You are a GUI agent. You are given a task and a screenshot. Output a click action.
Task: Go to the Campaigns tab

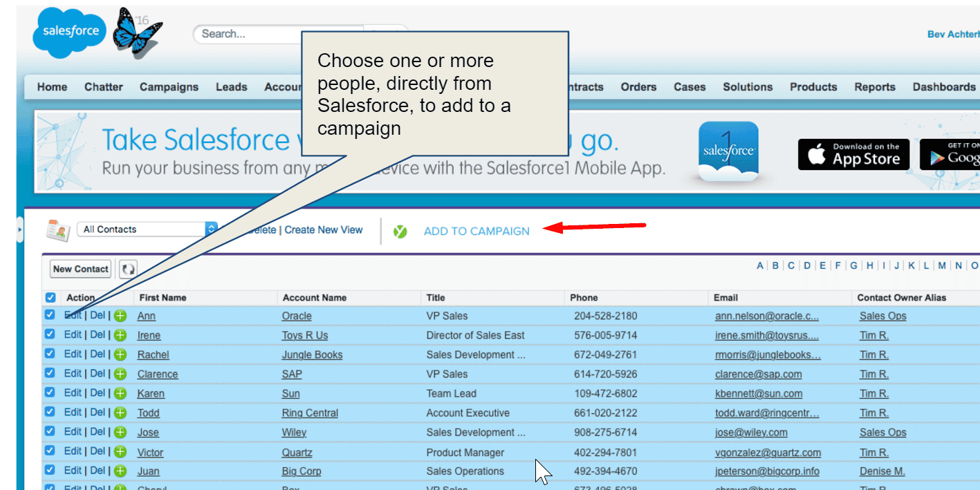click(x=169, y=87)
